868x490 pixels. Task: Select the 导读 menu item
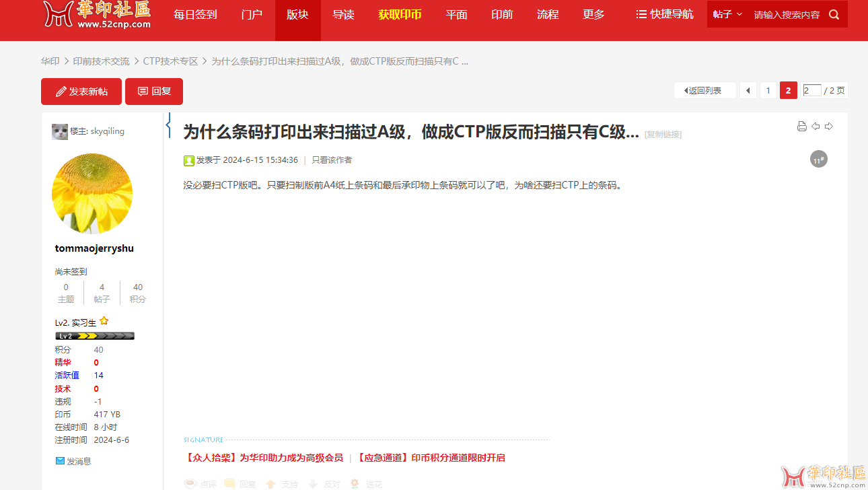(x=343, y=14)
